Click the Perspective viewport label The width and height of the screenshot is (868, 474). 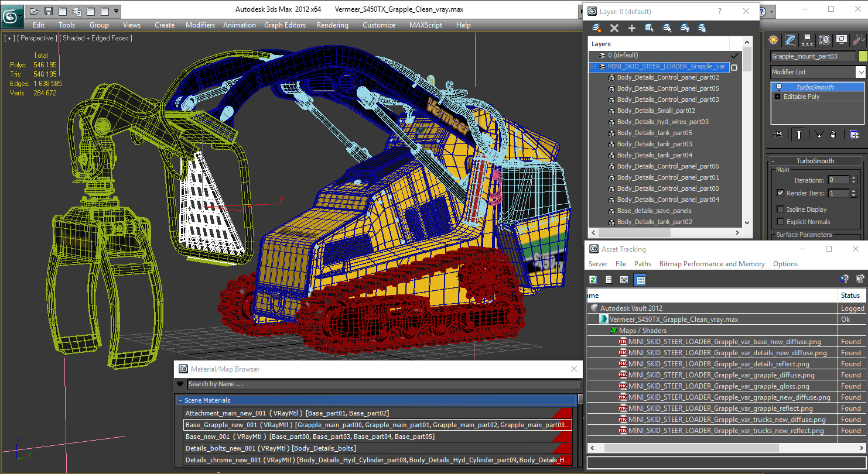pyautogui.click(x=37, y=38)
